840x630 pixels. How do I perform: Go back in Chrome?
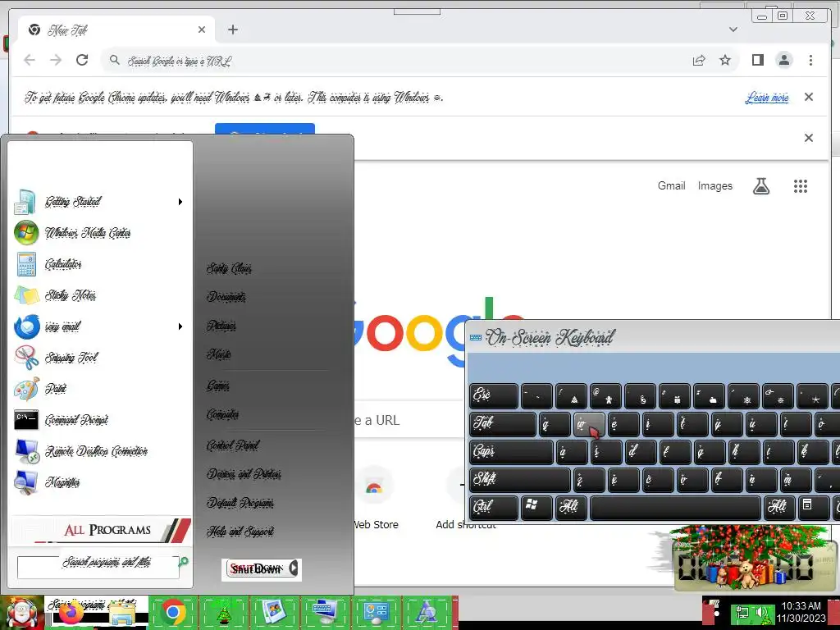click(x=30, y=60)
